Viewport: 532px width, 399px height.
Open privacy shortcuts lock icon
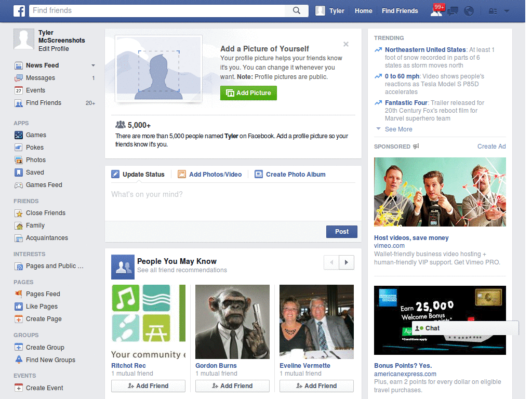[493, 11]
